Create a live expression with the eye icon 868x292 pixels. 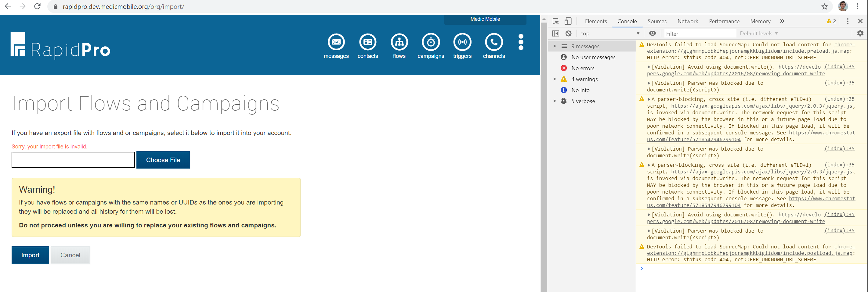point(653,33)
